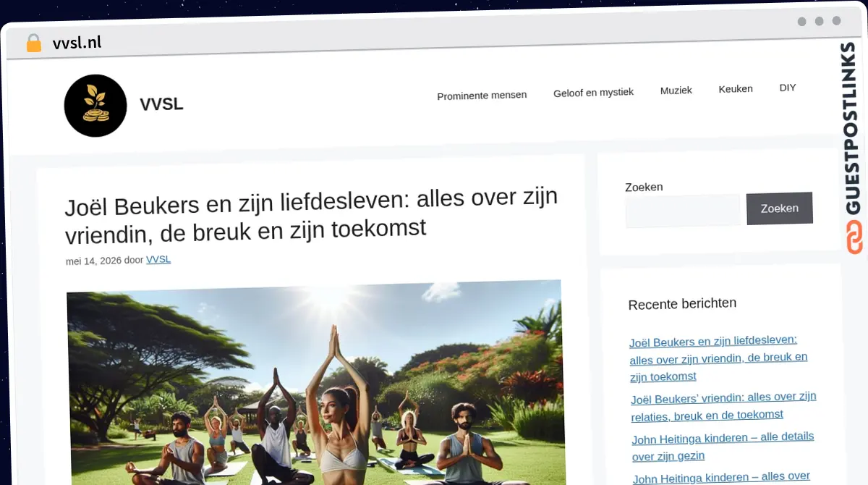This screenshot has width=868, height=485.
Task: Focus the Zoeken search input field
Action: click(x=683, y=211)
